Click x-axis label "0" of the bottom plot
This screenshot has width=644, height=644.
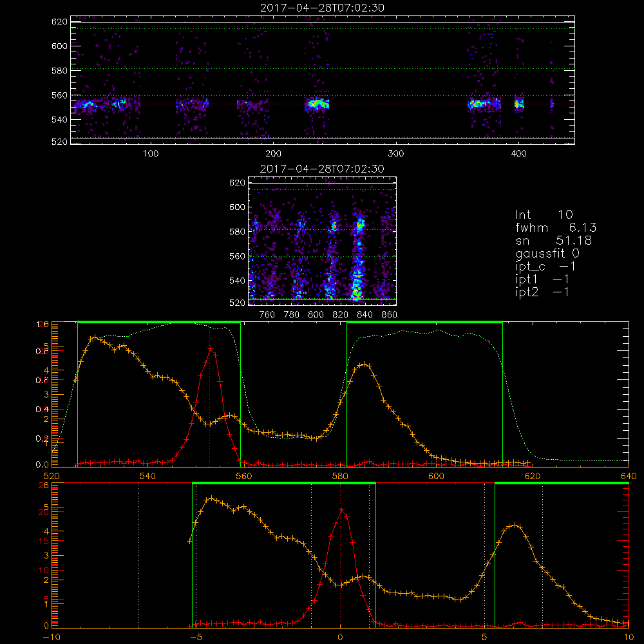340,638
